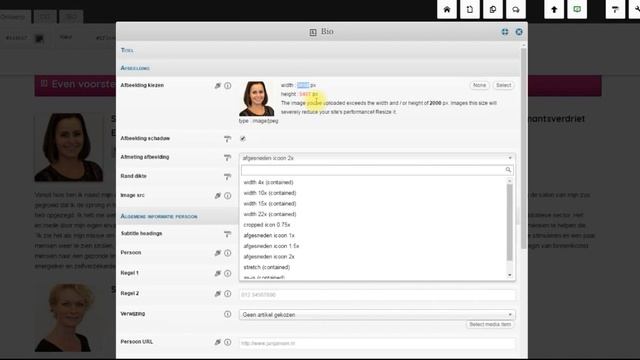Click the Regel 2 text field

click(x=377, y=295)
